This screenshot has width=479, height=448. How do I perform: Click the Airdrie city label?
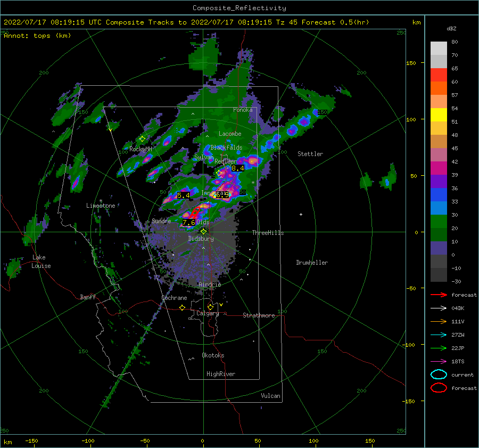tap(210, 284)
